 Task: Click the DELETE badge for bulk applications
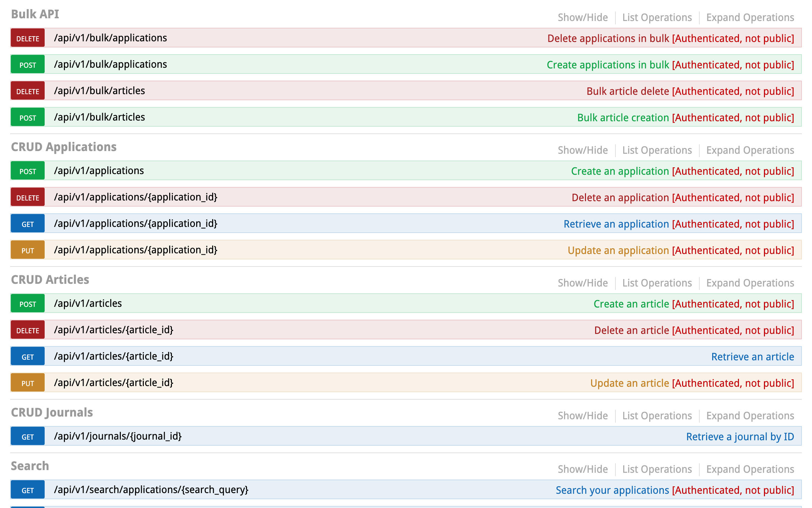[x=28, y=38]
